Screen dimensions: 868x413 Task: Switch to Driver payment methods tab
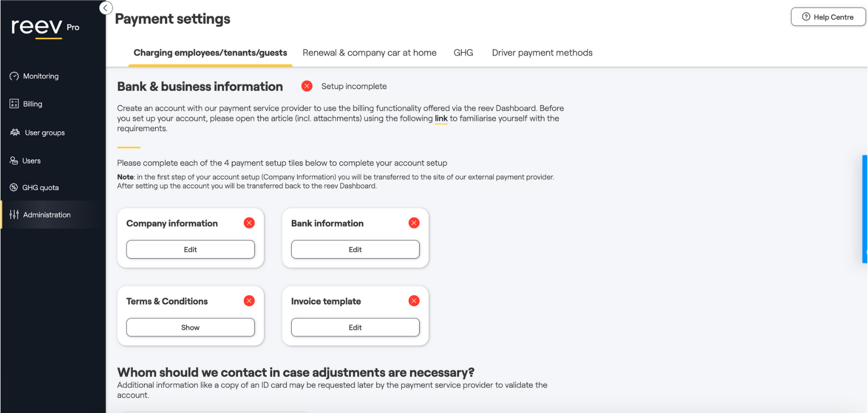pyautogui.click(x=542, y=53)
